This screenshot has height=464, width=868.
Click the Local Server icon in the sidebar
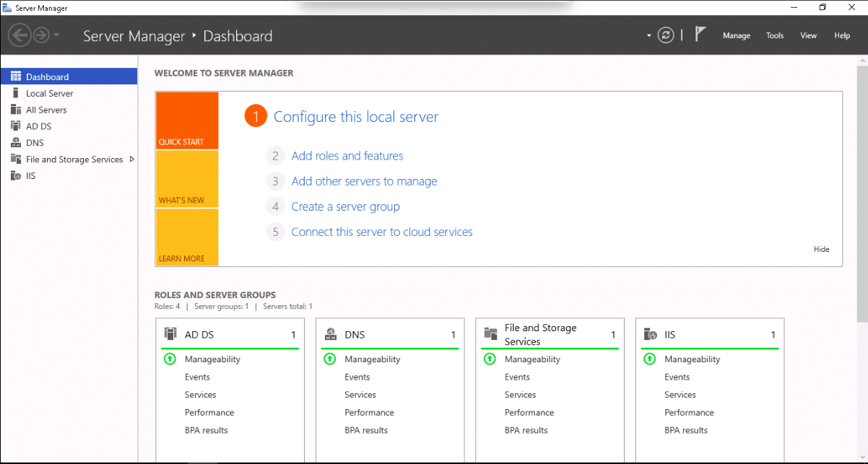16,93
